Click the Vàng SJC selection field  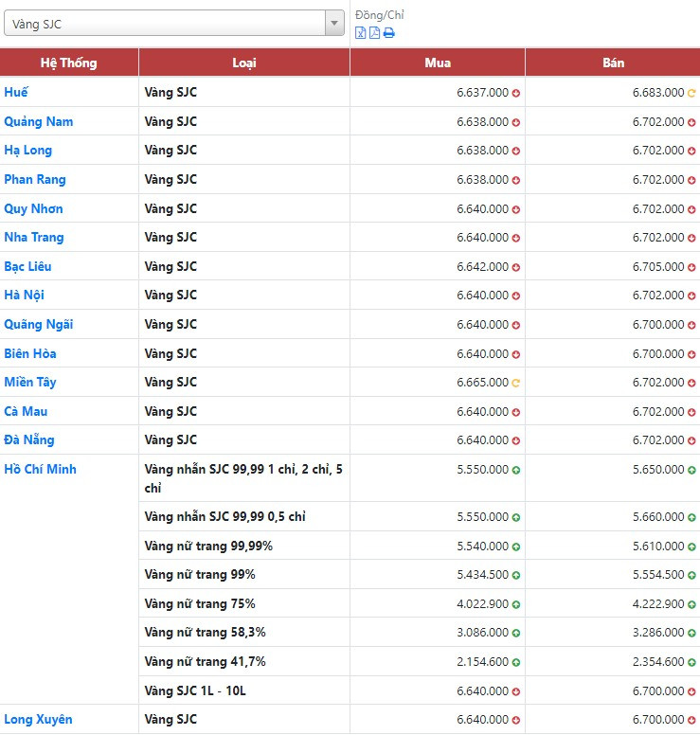[174, 23]
